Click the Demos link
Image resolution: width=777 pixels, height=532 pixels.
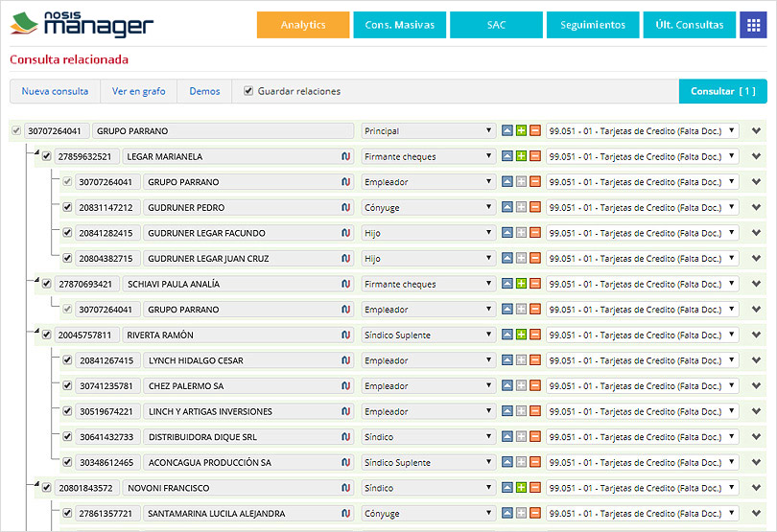[204, 91]
